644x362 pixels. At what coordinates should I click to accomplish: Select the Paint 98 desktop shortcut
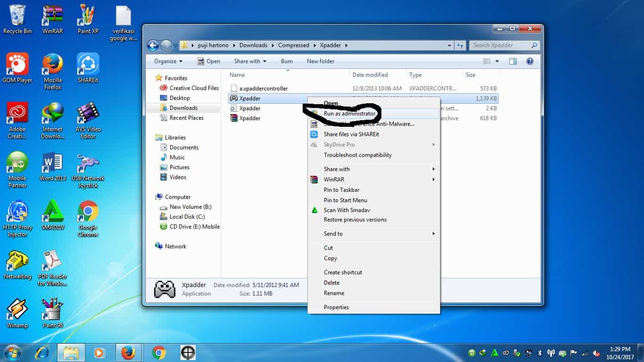tap(53, 313)
